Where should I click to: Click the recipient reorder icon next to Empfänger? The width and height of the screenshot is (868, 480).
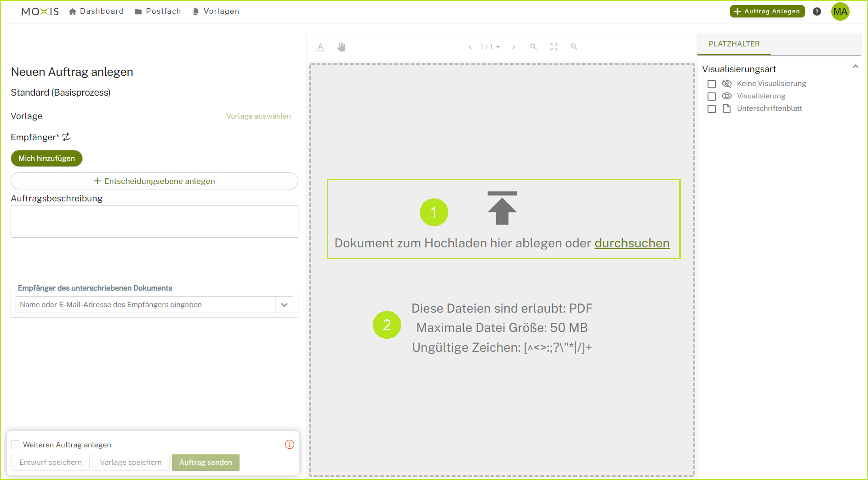pos(66,137)
